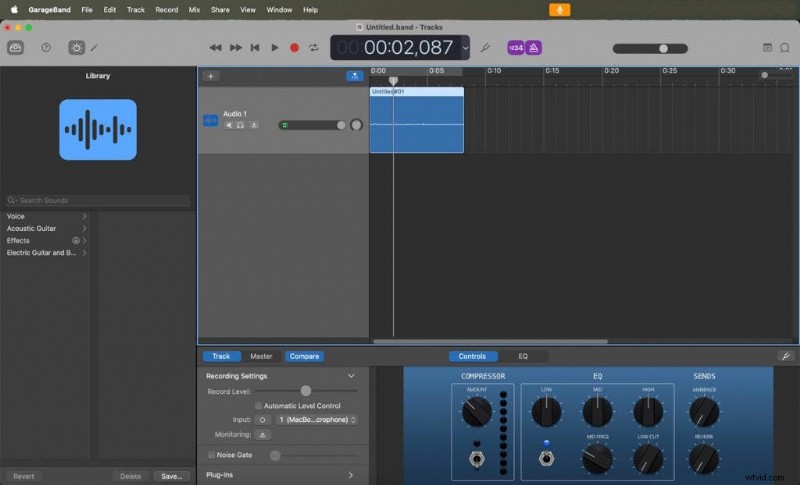Click the Rewind button
800x485 pixels.
tap(215, 47)
